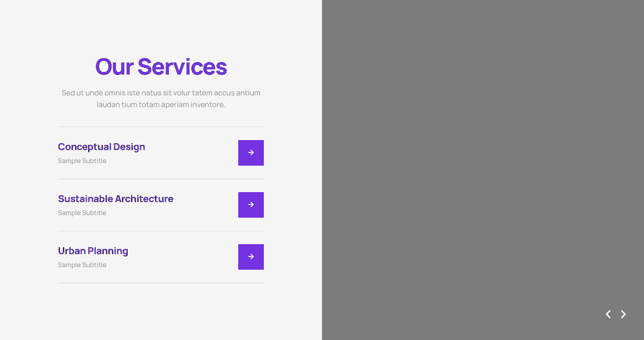The image size is (644, 340).
Task: Click the description line starting "Sed ut unde"
Action: (x=161, y=93)
